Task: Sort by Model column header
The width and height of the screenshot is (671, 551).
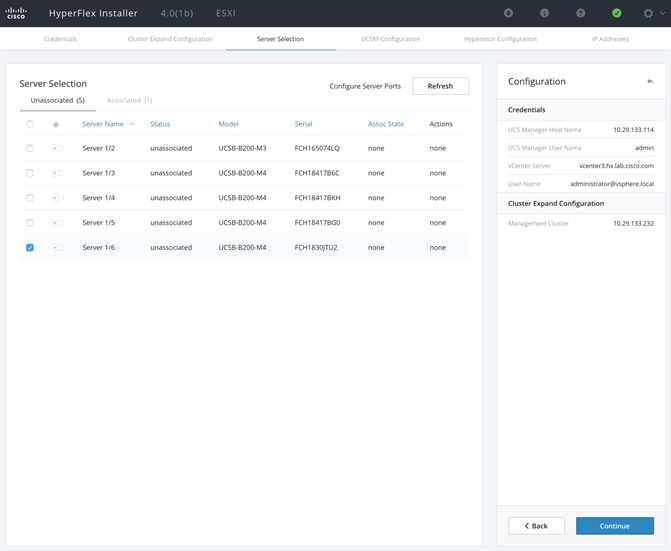Action: click(x=229, y=124)
